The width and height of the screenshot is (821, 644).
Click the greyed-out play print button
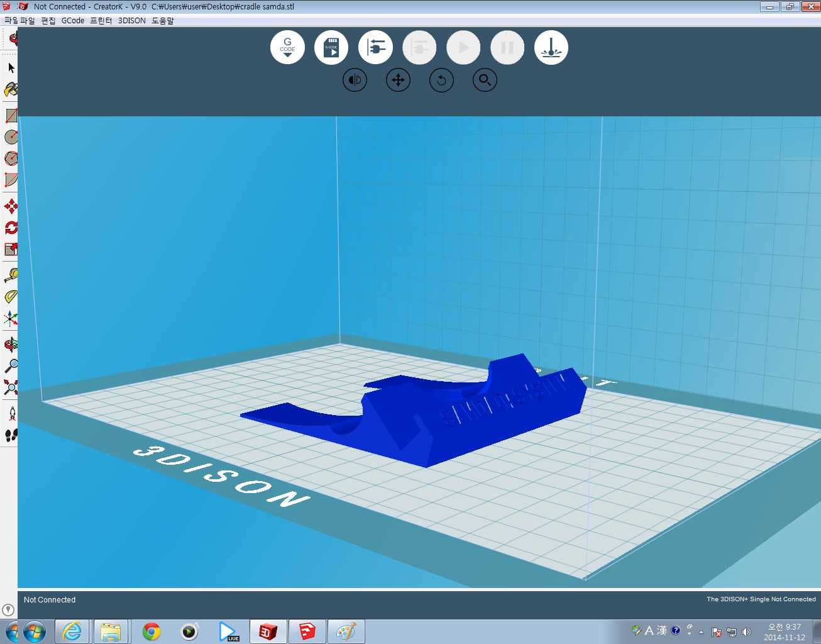click(463, 47)
